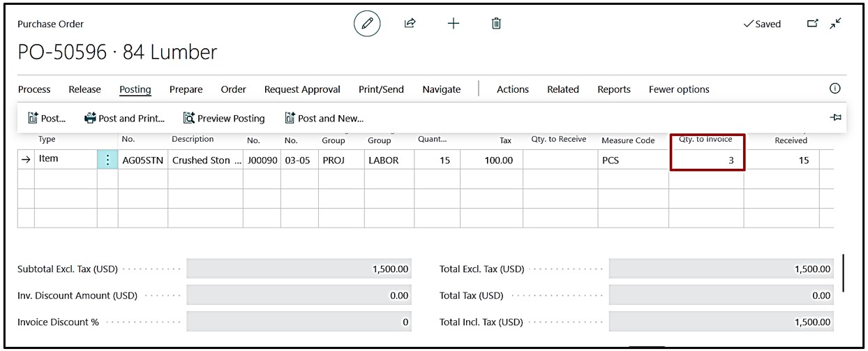
Task: Select the Qty. to Invoice cell
Action: [706, 160]
